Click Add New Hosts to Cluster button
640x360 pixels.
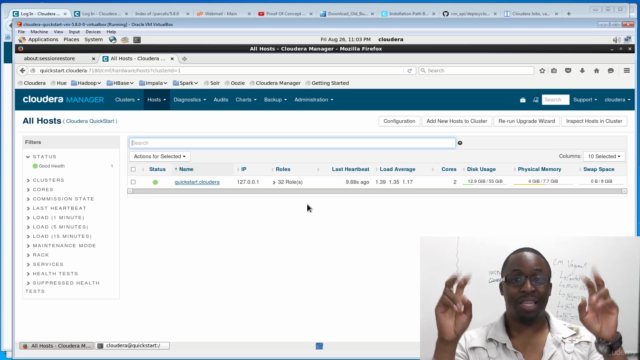click(457, 121)
